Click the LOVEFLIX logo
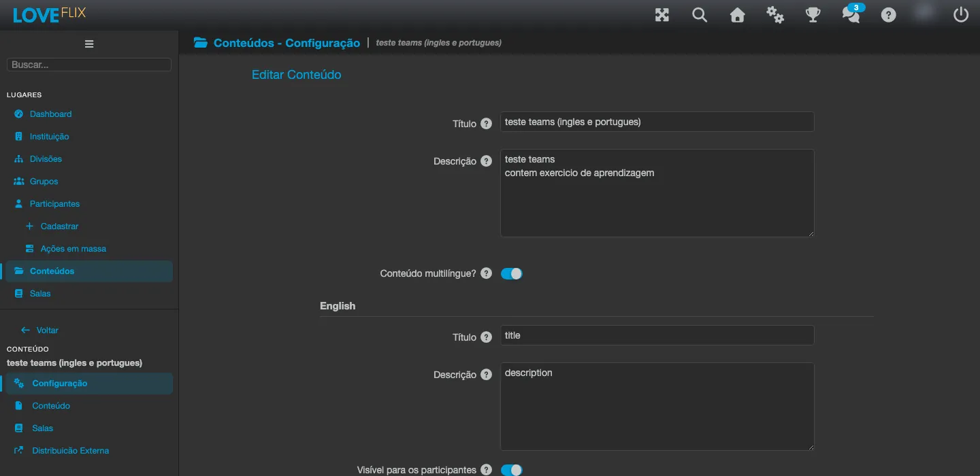The width and height of the screenshot is (980, 476). pyautogui.click(x=50, y=14)
